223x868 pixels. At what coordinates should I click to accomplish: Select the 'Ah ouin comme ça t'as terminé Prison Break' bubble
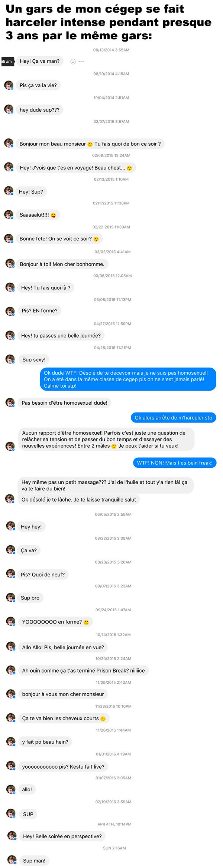pos(83,670)
